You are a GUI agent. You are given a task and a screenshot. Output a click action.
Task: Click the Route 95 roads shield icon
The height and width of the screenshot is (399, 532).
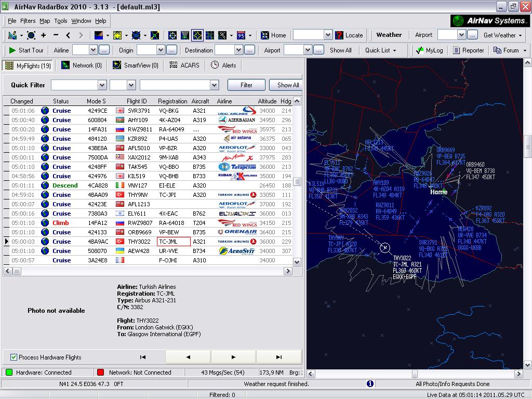point(241,35)
